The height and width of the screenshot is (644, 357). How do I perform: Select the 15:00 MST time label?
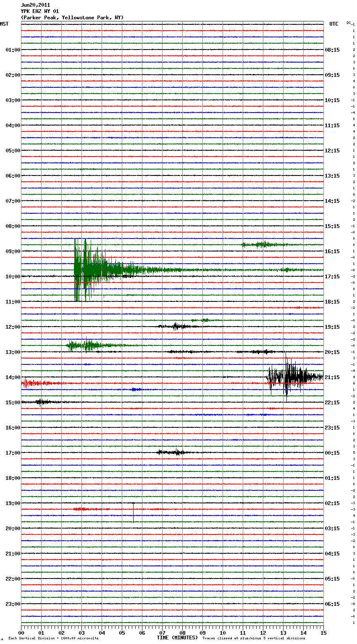pyautogui.click(x=13, y=403)
